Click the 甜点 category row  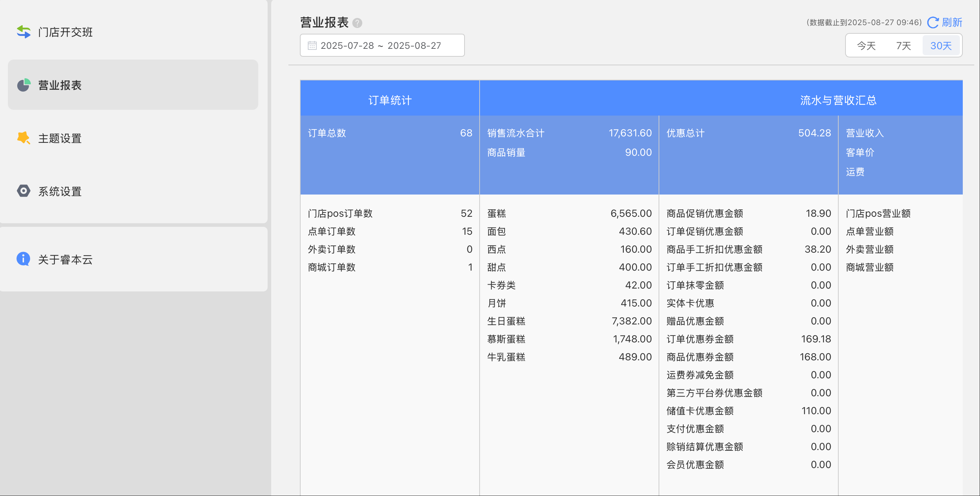(x=569, y=267)
